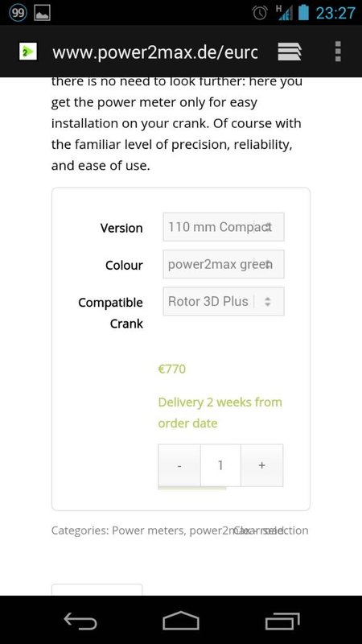Open the Version dropdown showing 110 mm Compact
This screenshot has width=362, height=644.
coord(224,227)
